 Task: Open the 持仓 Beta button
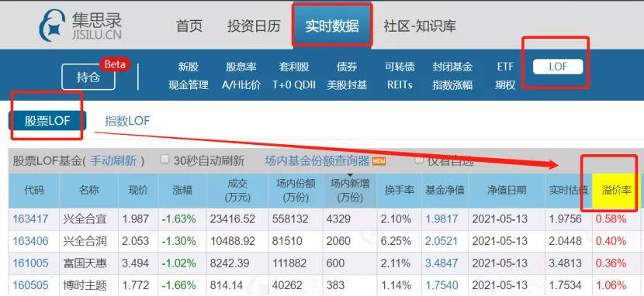pos(88,77)
